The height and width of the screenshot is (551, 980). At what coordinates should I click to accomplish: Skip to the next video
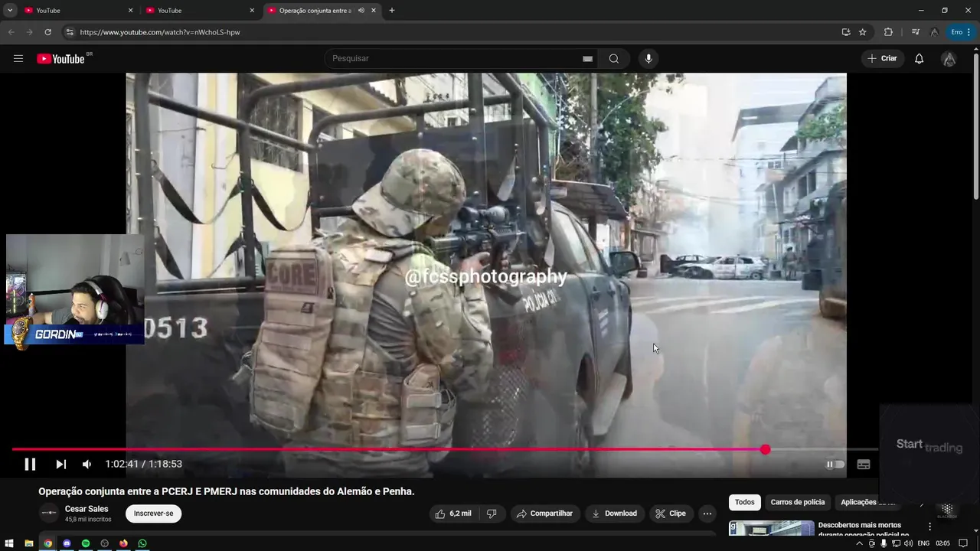[60, 464]
